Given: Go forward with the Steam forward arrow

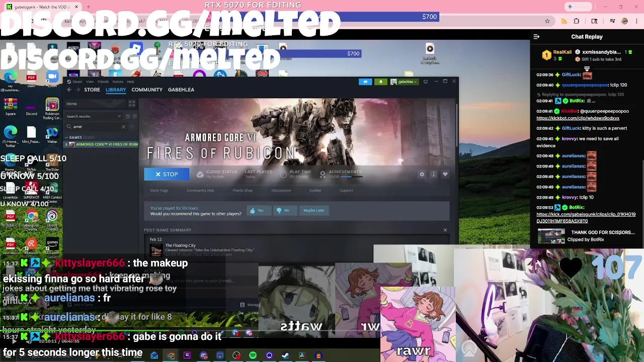Looking at the screenshot, I should [78, 89].
